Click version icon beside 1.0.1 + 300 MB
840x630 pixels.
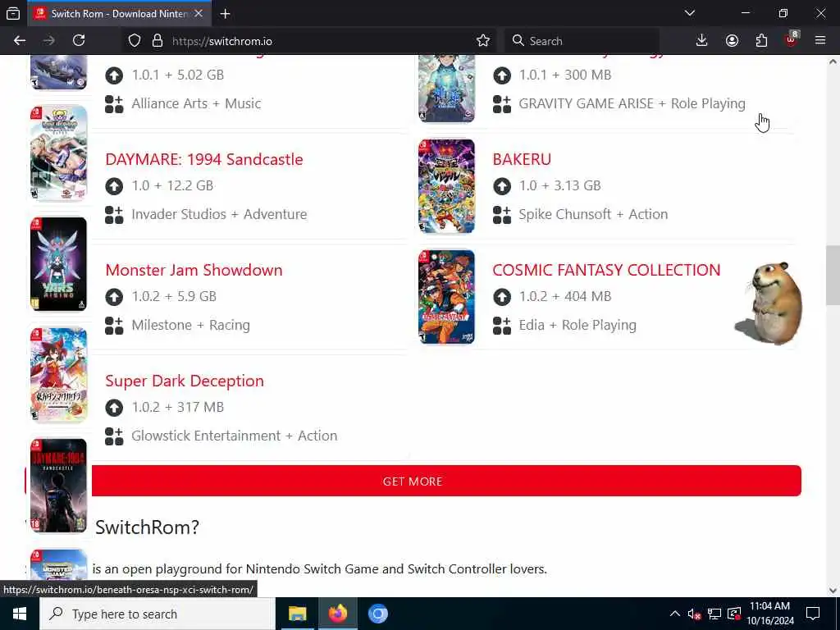tap(502, 75)
